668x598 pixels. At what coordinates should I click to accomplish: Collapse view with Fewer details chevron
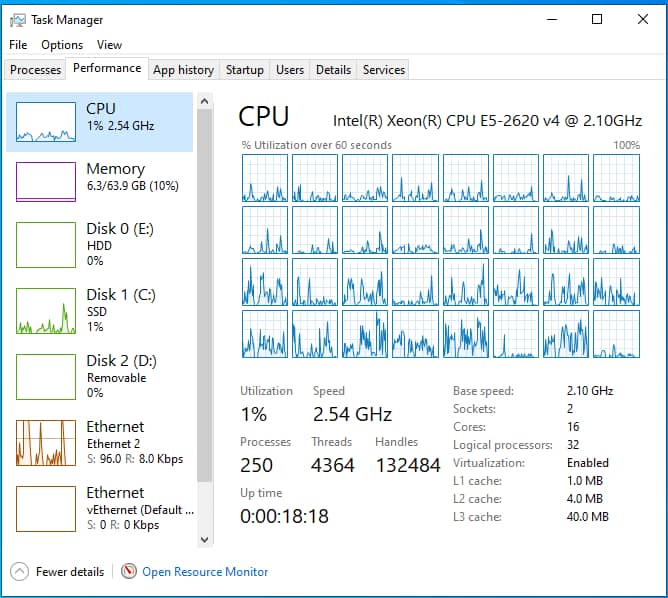click(x=20, y=572)
